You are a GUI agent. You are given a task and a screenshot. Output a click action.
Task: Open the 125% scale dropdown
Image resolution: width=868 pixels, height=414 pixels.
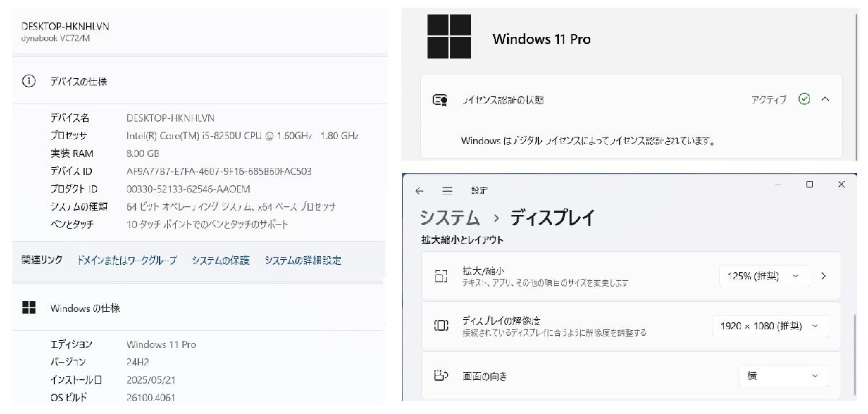click(x=763, y=276)
